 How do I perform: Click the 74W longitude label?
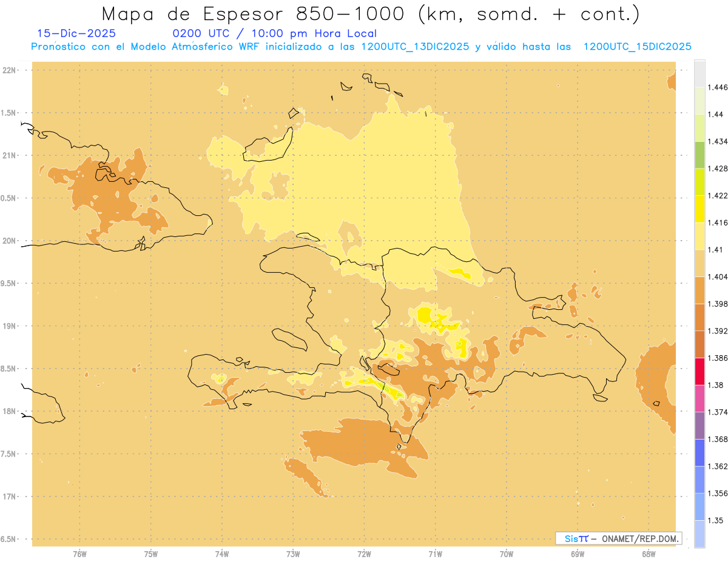tap(222, 554)
